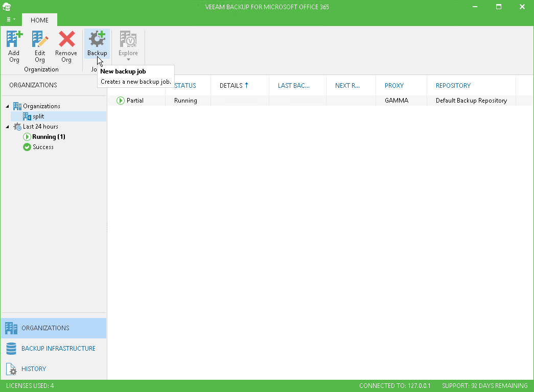
Task: Click the ORGANIZATIONS buildings icon in navigation
Action: (11, 328)
